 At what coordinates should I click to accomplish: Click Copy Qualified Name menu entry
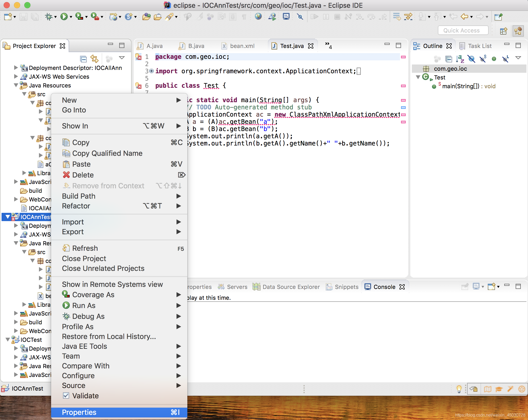[x=119, y=153]
